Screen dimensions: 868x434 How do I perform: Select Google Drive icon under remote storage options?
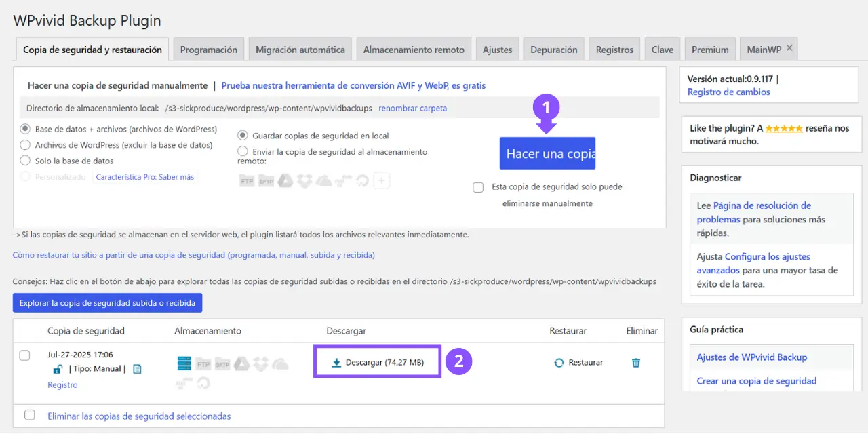click(285, 181)
